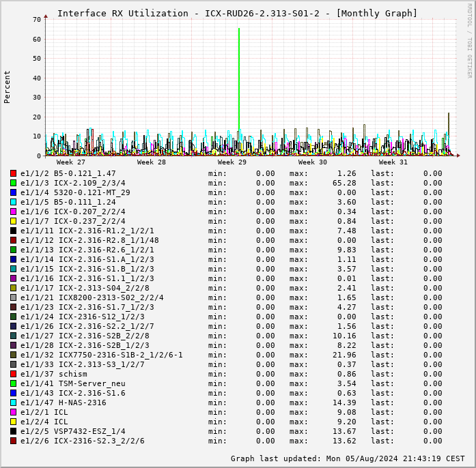Screen dimensions: 476x468
Task: Click the Interface RX Utilization graph title
Action: tap(237, 13)
